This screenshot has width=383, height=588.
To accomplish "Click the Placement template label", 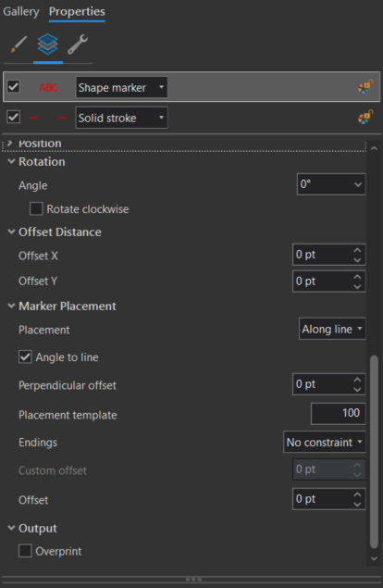I will [68, 415].
